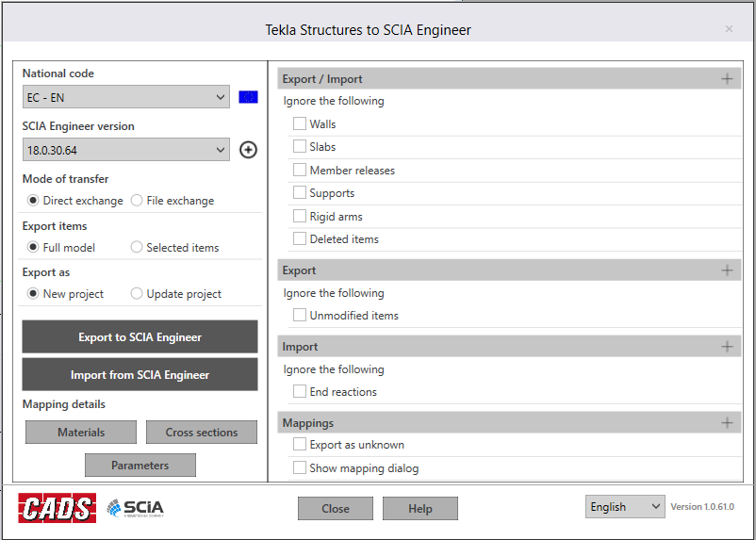The width and height of the screenshot is (756, 540).
Task: Click the Version 1.0.61.0 text
Action: pyautogui.click(x=702, y=507)
